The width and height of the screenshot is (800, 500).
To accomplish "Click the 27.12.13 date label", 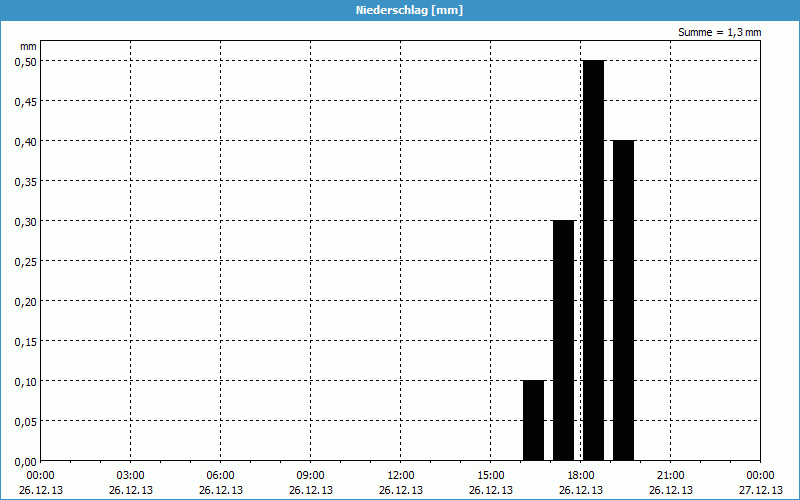I will coord(760,490).
